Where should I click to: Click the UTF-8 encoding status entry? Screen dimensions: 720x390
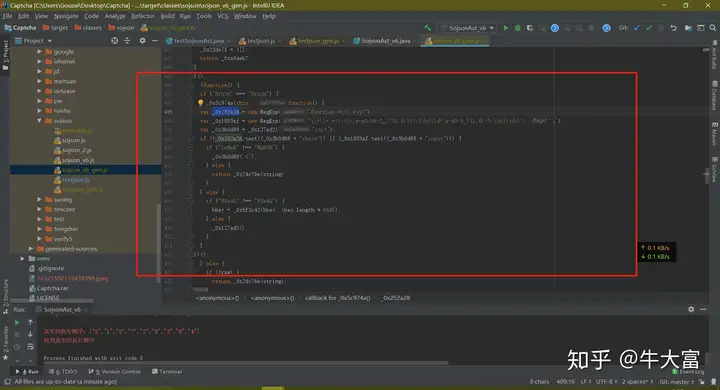pos(606,382)
